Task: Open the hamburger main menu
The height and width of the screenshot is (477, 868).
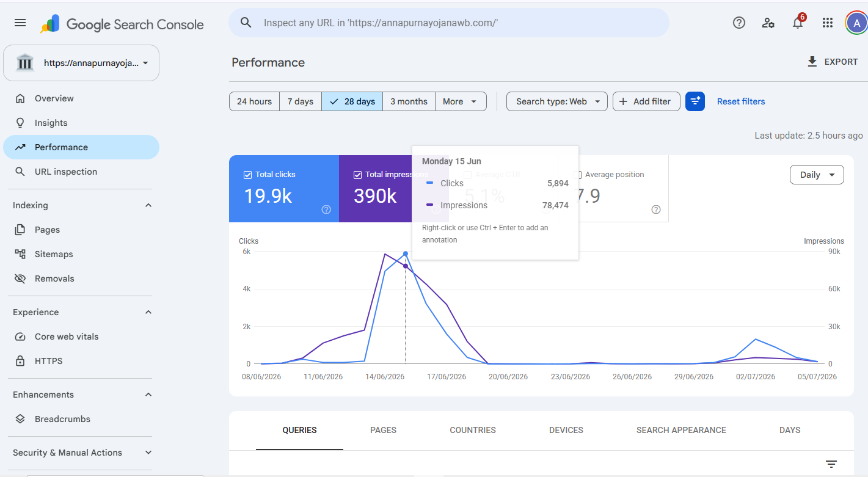Action: [x=20, y=23]
